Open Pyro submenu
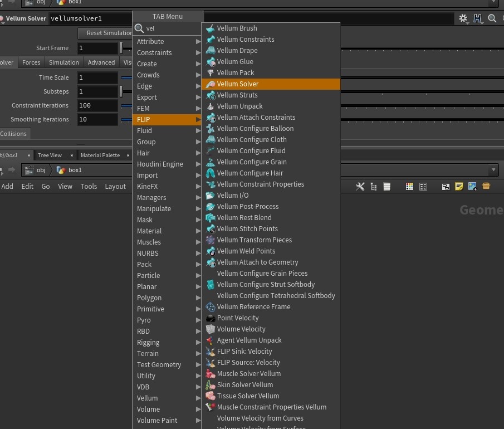 167,320
